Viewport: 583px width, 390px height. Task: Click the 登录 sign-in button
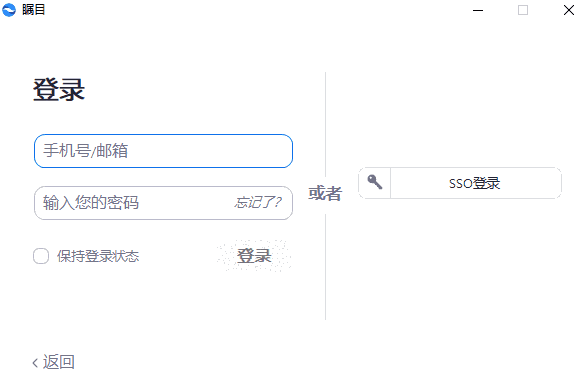(254, 256)
